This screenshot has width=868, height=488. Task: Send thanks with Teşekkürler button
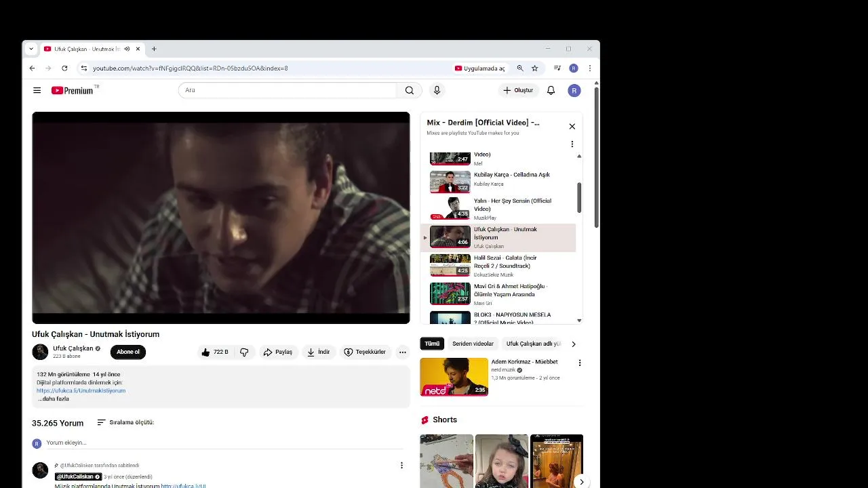pos(365,352)
